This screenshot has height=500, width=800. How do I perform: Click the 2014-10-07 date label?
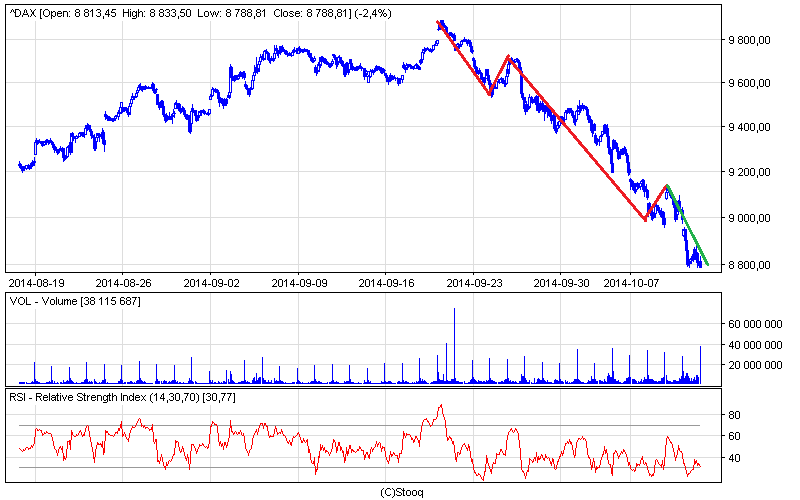pos(631,283)
